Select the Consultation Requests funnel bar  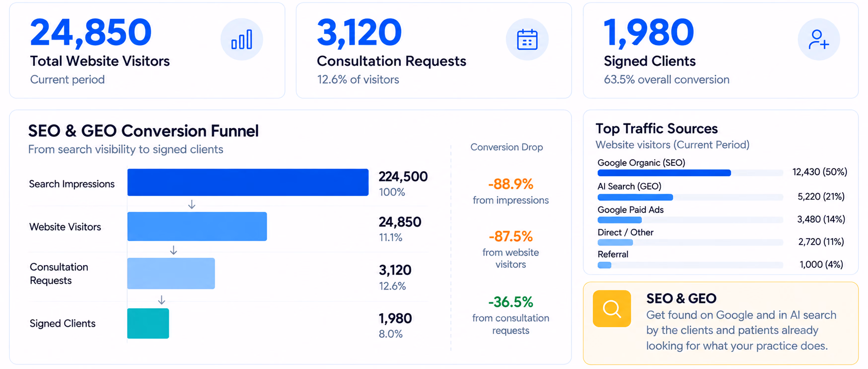point(171,273)
